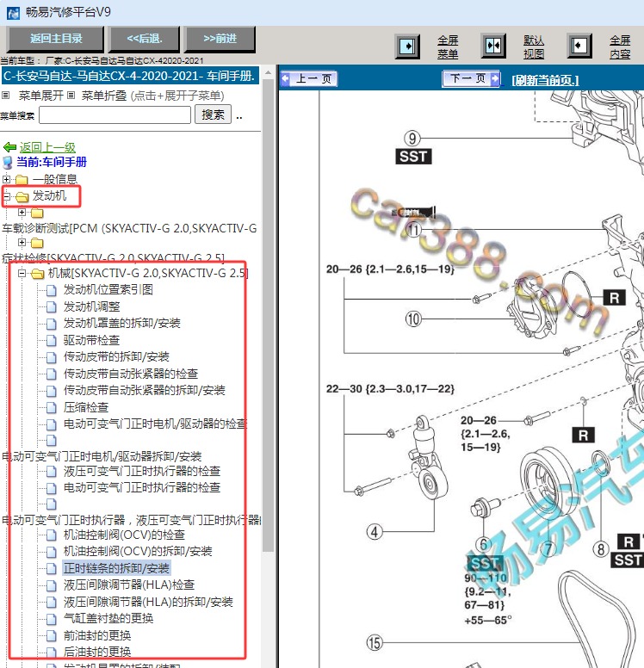
Task: Click the 畅易汽修平台V9 app icon
Action: pos(13,13)
